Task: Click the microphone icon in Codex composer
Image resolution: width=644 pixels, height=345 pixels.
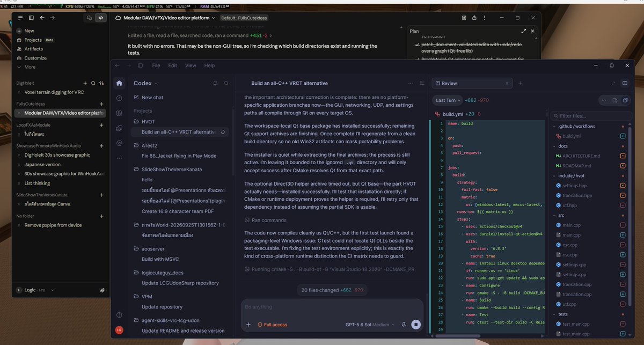Action: pos(404,325)
